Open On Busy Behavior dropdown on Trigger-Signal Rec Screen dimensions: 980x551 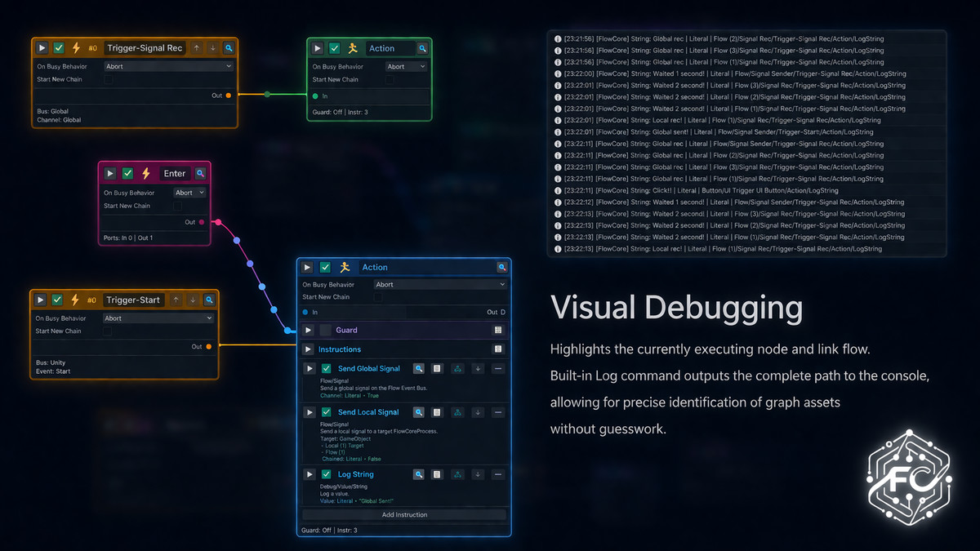pos(169,67)
